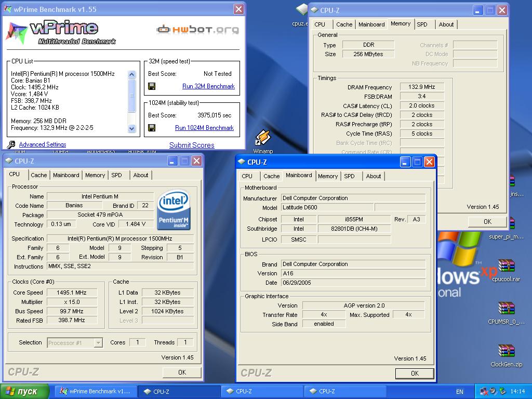Click the Graphic Interface AGP version 2.0 field
Viewport: 532px width, 399px height.
tap(364, 305)
